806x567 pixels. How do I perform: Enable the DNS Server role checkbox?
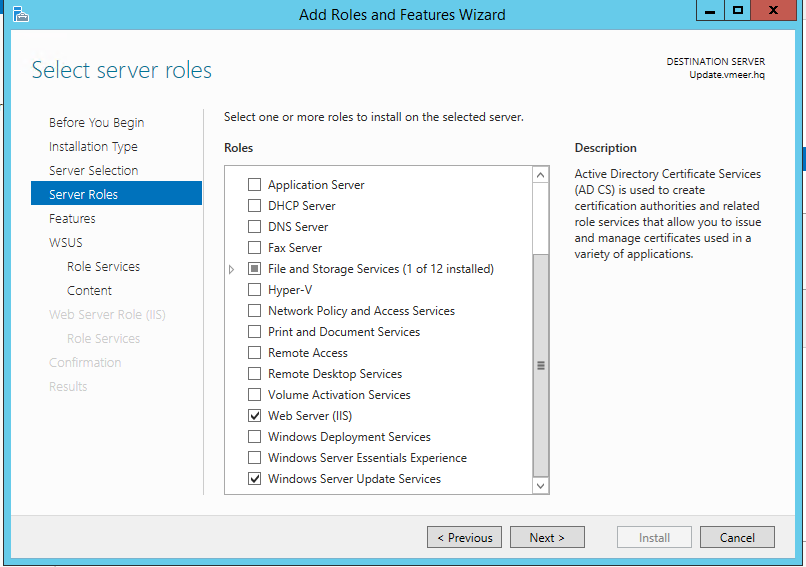tap(254, 227)
